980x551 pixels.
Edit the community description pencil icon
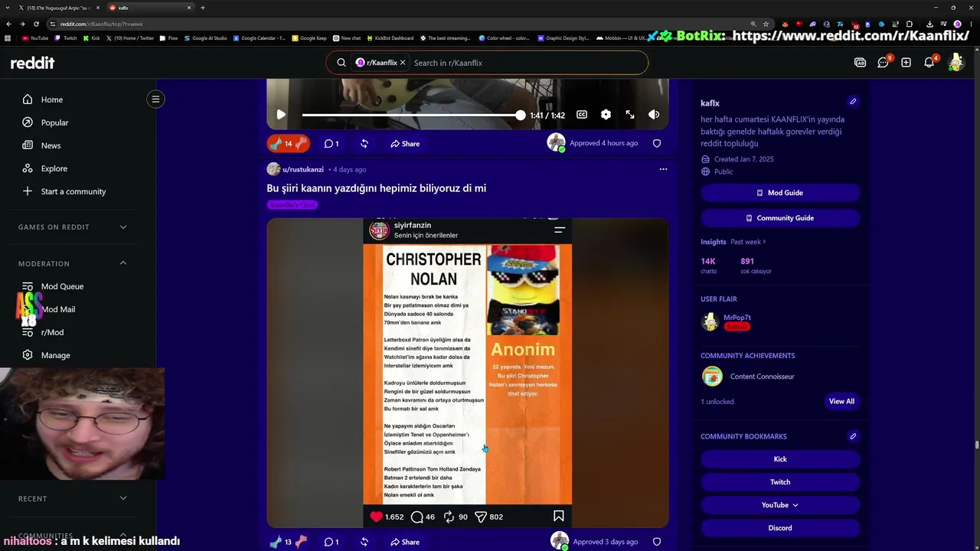pyautogui.click(x=853, y=102)
